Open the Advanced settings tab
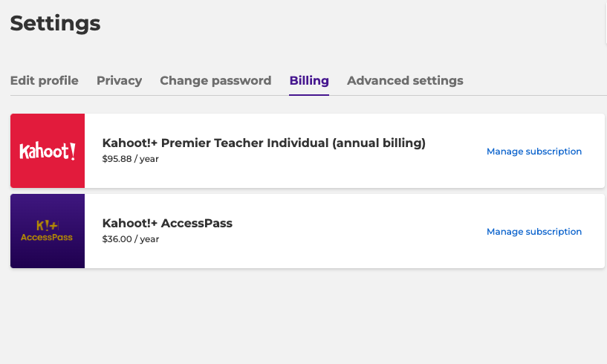This screenshot has width=607, height=364. pyautogui.click(x=405, y=80)
